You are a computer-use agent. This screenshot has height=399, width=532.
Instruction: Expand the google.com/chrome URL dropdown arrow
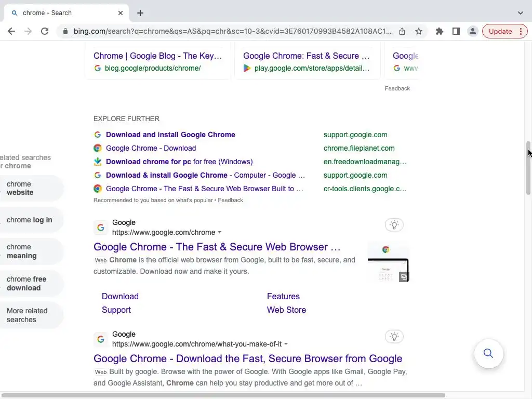[220, 233]
